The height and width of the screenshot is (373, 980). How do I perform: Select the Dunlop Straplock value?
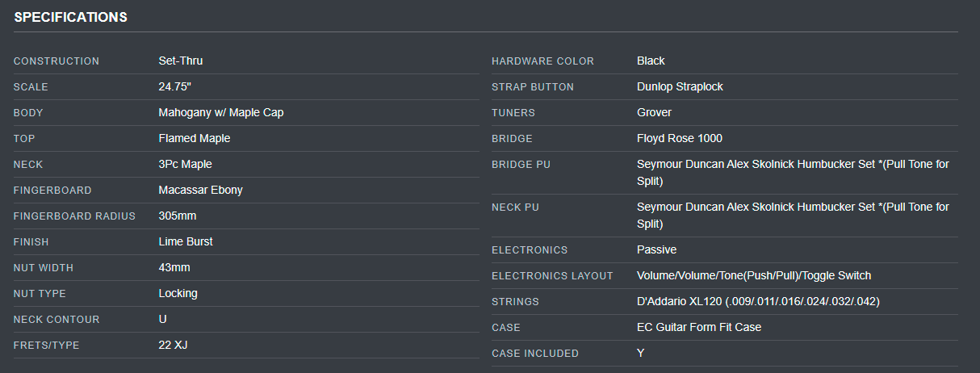pos(680,86)
